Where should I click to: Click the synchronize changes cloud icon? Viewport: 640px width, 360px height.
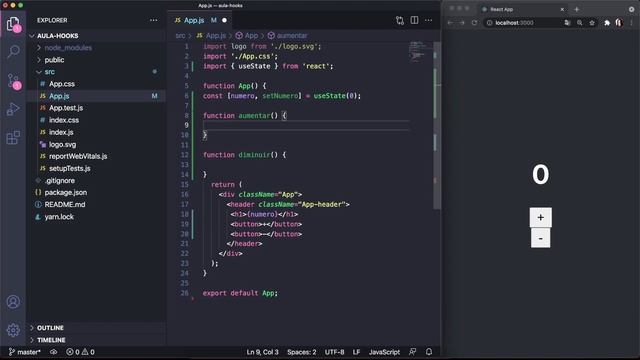pos(53,352)
